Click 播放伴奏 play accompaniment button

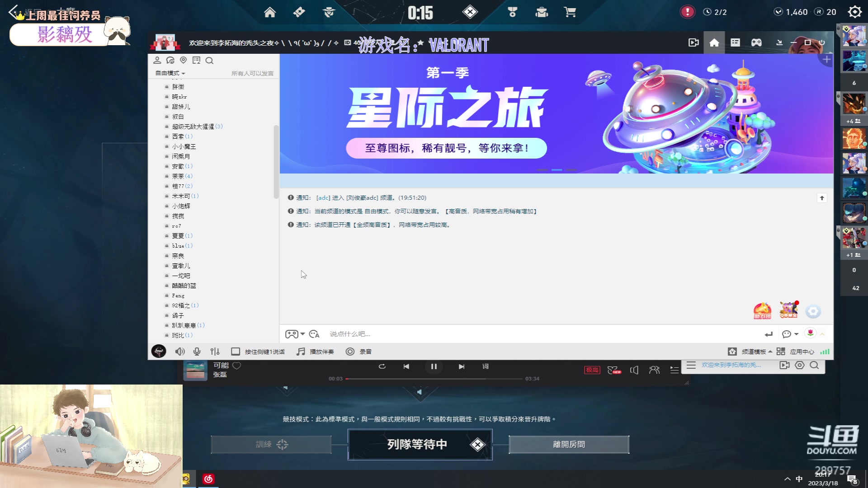click(x=315, y=352)
